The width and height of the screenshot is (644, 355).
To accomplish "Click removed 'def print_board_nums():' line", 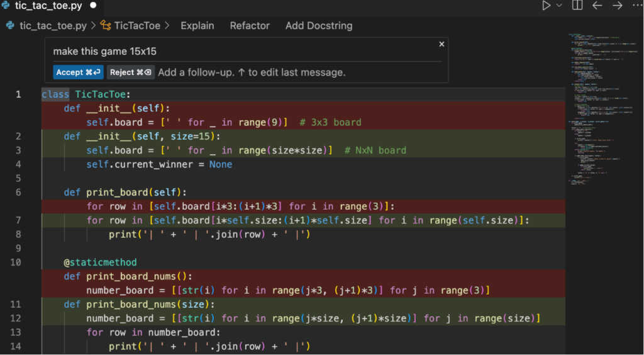I will click(128, 276).
